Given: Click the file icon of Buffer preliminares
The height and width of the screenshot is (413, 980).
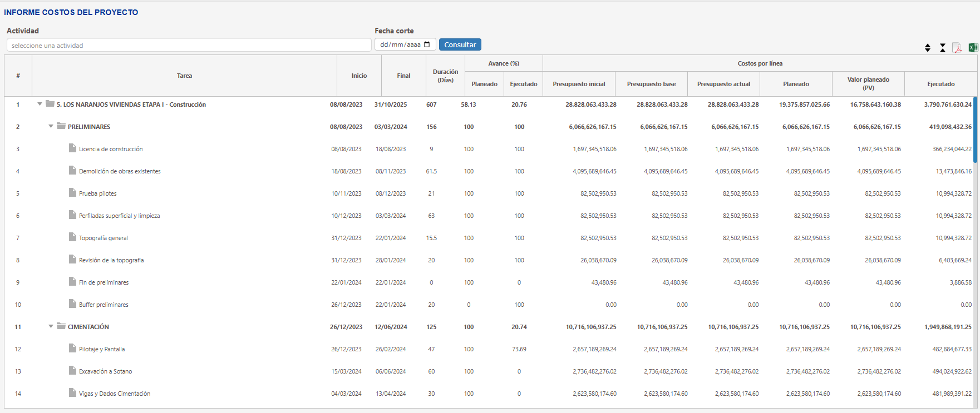Looking at the screenshot, I should click(x=72, y=303).
